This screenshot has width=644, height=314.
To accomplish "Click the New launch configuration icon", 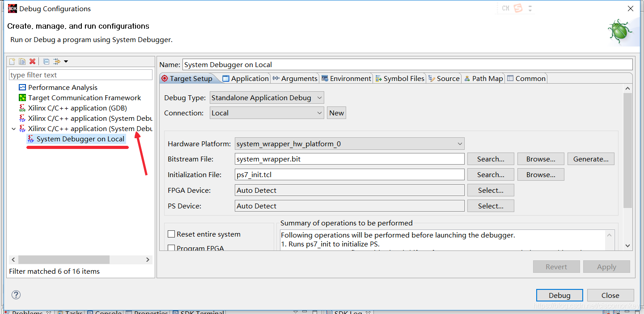I will pyautogui.click(x=13, y=61).
